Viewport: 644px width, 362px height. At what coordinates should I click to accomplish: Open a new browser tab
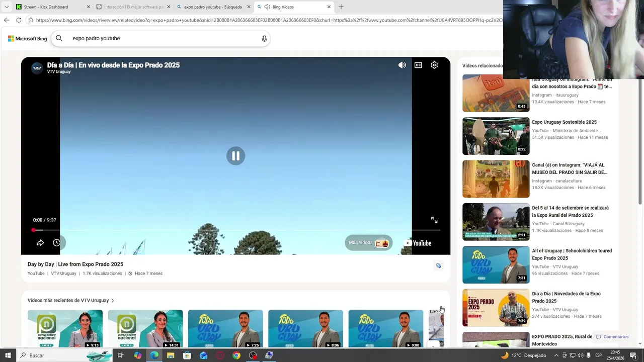(341, 7)
